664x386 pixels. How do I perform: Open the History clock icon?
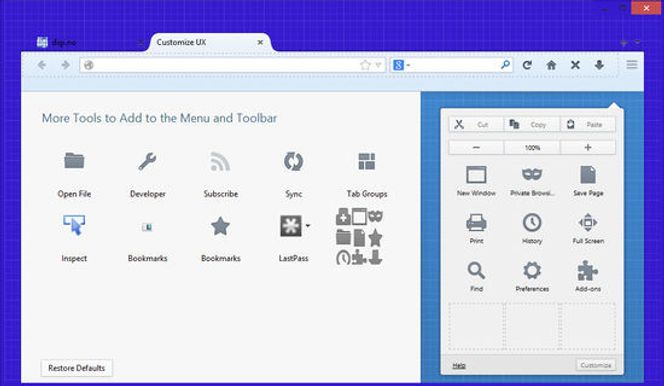click(532, 222)
